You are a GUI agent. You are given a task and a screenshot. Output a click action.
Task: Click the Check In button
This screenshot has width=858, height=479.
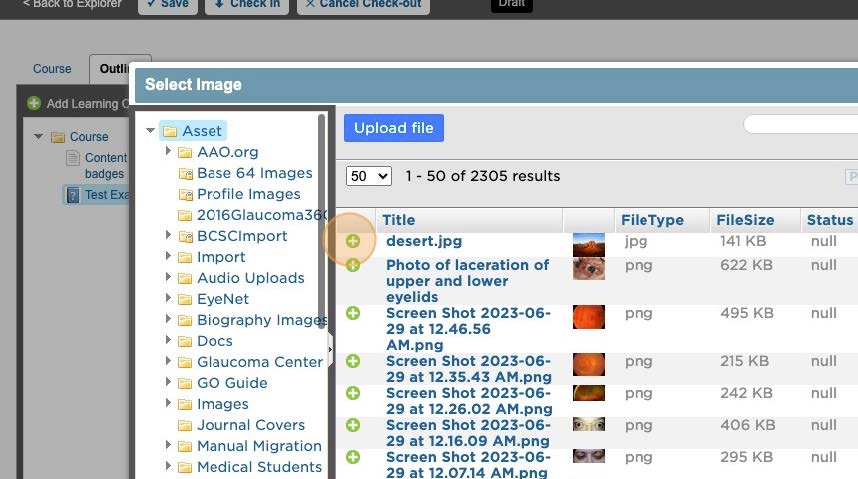247,5
